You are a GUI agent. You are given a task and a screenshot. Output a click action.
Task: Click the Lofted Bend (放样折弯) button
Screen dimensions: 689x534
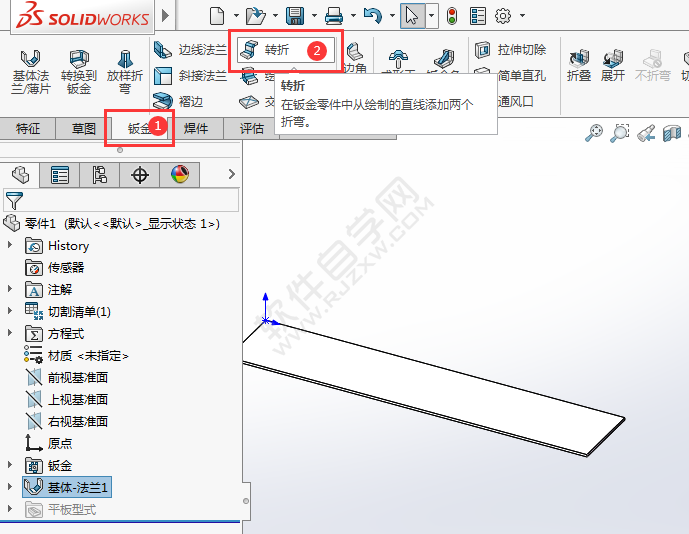point(125,70)
